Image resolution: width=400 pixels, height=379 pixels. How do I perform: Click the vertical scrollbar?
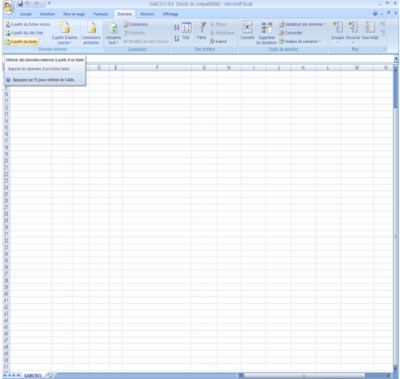(396, 217)
